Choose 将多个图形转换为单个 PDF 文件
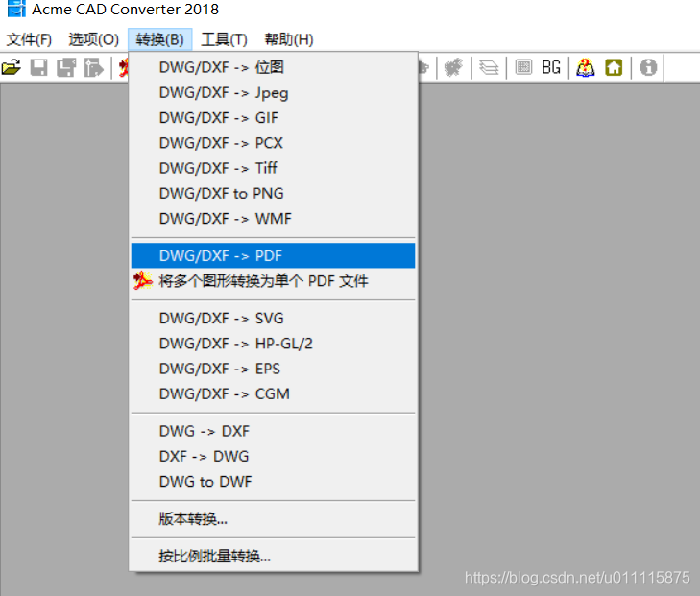700x596 pixels. 273,281
